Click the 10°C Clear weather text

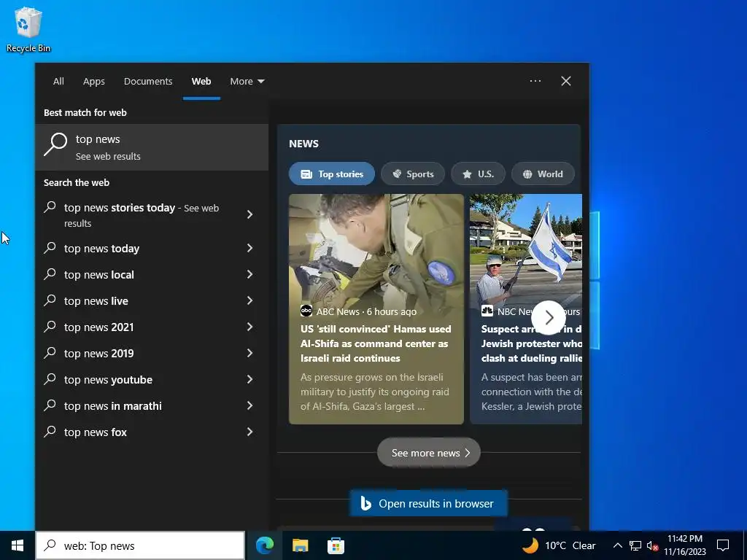point(570,545)
